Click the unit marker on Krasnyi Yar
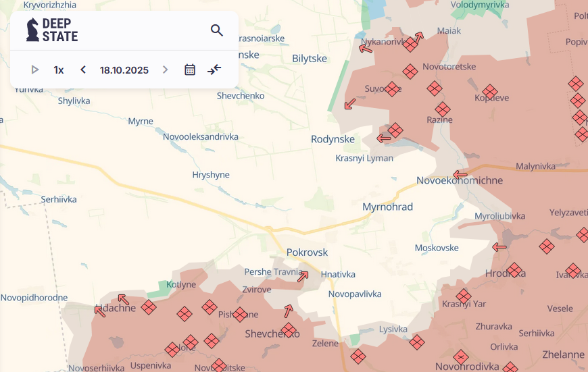Image resolution: width=588 pixels, height=372 pixels. 464,296
